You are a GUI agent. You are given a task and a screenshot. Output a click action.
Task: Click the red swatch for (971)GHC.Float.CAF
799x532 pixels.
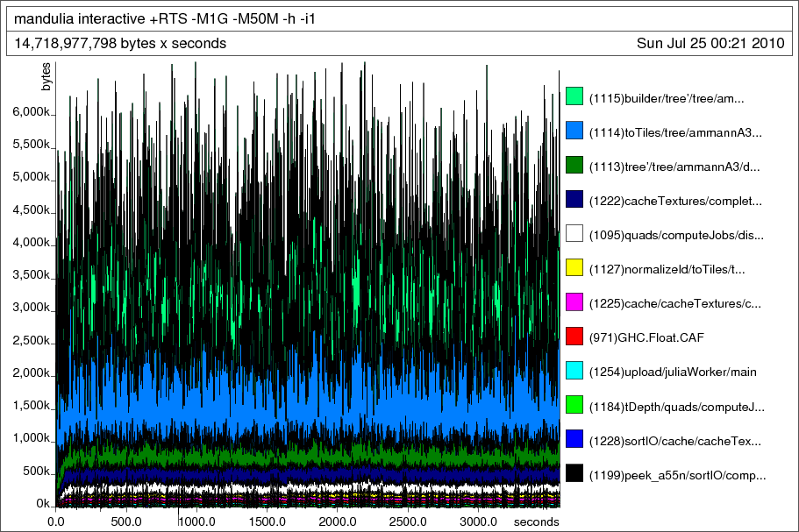tap(574, 336)
